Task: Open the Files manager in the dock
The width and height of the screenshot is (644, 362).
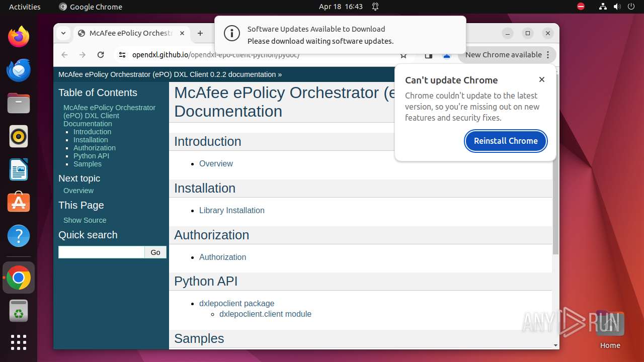Action: click(x=19, y=103)
